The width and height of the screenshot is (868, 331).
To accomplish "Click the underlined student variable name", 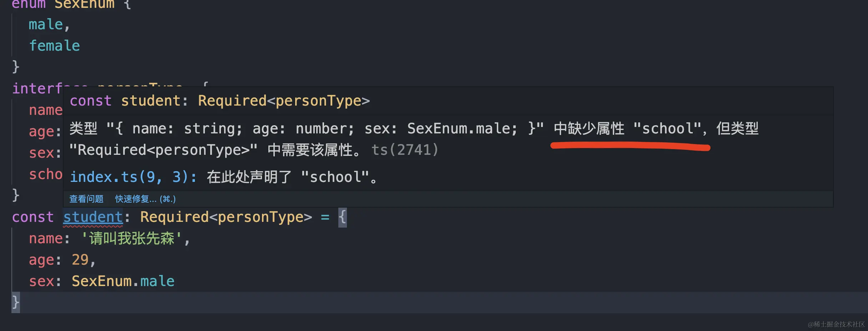I will tap(93, 217).
